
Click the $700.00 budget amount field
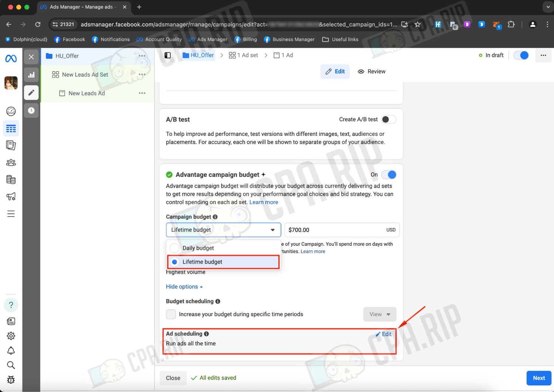coord(342,230)
